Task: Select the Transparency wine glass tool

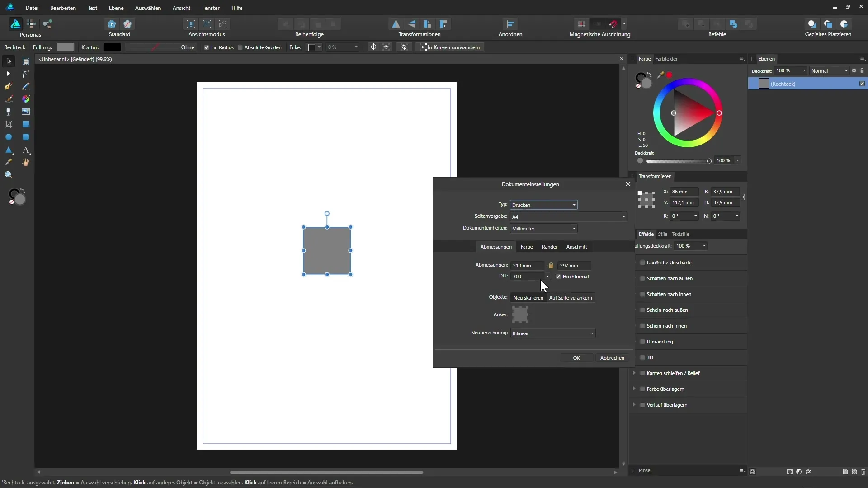Action: (x=9, y=112)
